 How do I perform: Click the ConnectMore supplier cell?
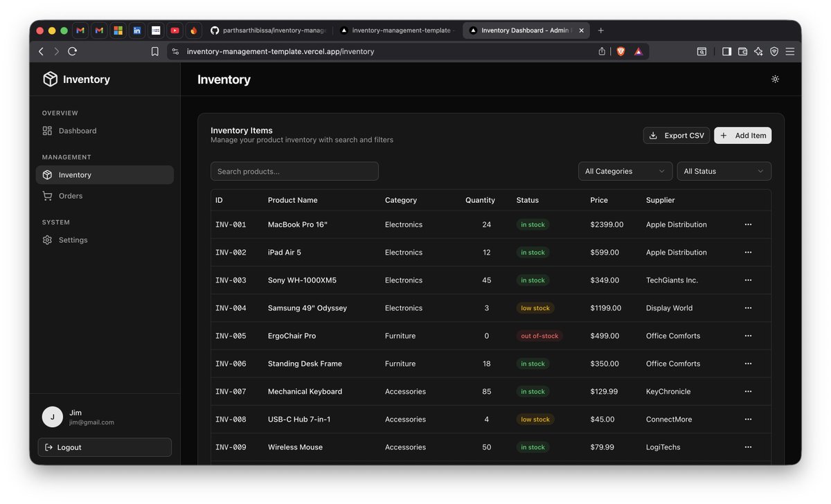(669, 420)
